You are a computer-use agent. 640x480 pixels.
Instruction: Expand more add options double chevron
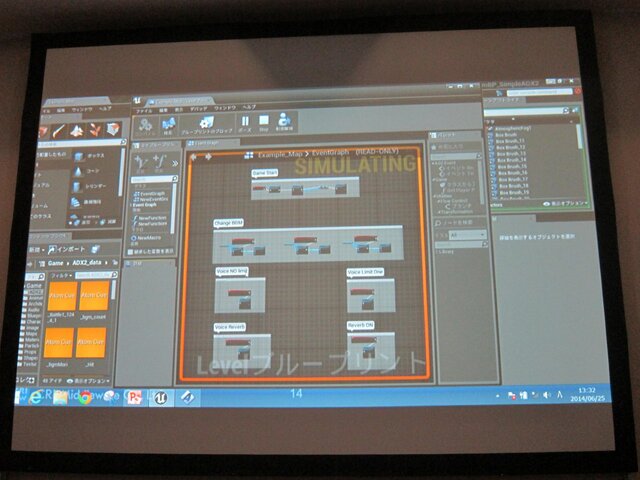175,163
